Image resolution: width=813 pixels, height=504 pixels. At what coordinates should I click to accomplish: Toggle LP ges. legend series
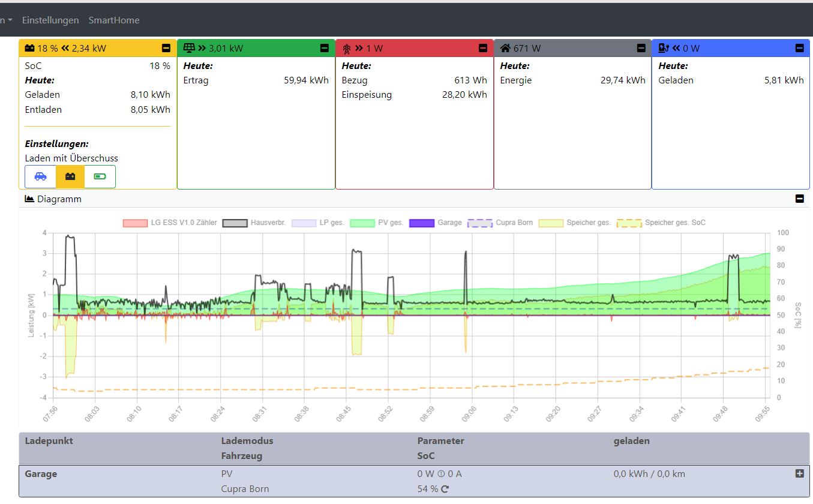pyautogui.click(x=318, y=223)
